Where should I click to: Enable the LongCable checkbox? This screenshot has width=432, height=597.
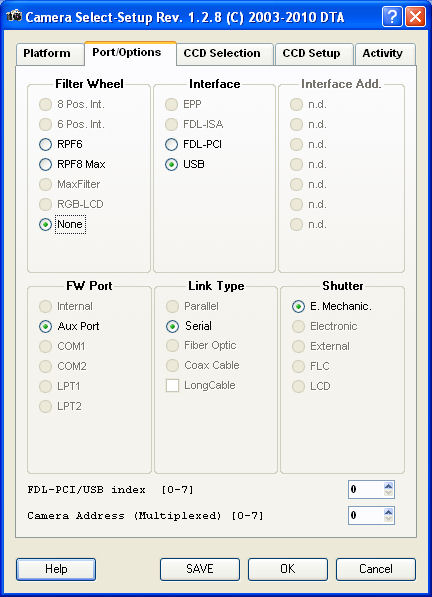[x=172, y=385]
